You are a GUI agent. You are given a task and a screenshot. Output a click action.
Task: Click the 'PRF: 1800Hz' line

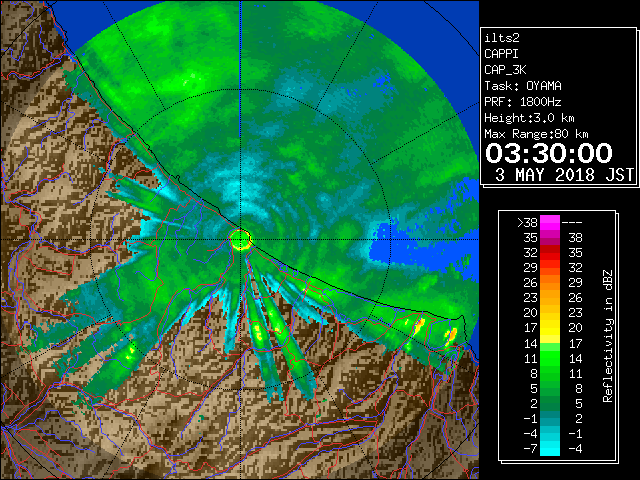tap(523, 102)
